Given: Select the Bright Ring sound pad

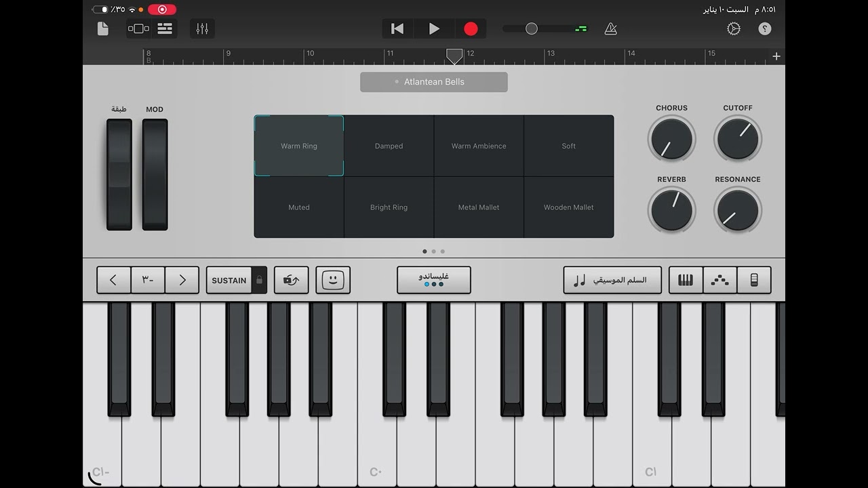Looking at the screenshot, I should 389,207.
